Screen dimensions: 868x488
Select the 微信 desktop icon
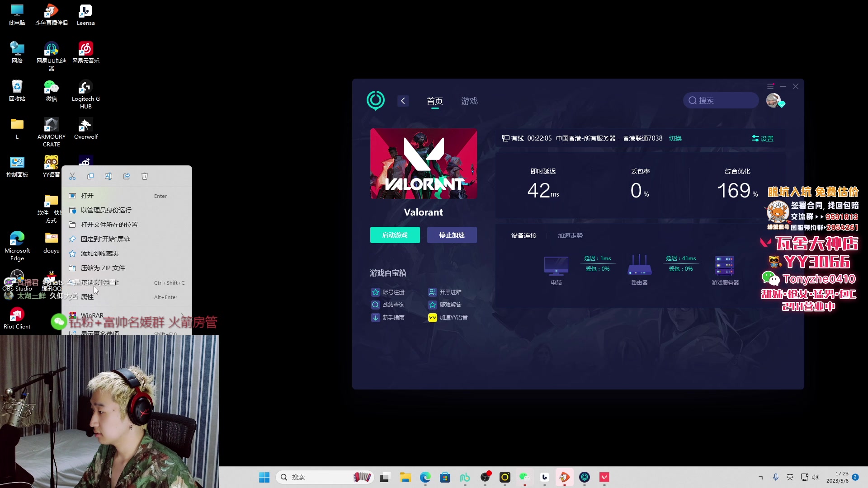tap(52, 90)
